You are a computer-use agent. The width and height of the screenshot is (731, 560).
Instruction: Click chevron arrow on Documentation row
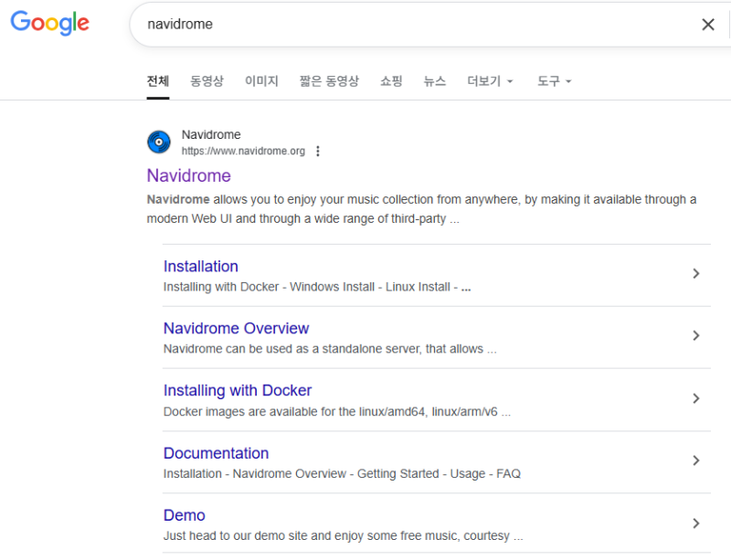click(x=696, y=460)
